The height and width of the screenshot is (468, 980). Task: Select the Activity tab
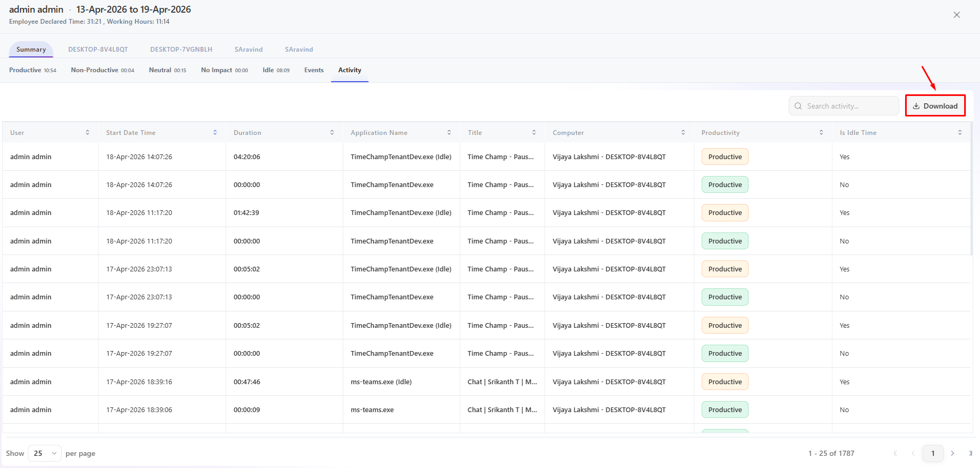pos(350,70)
